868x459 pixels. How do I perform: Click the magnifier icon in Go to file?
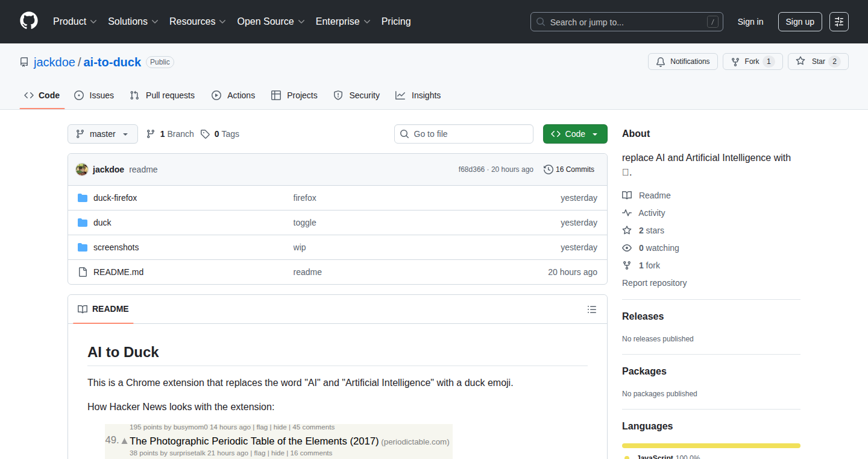404,134
